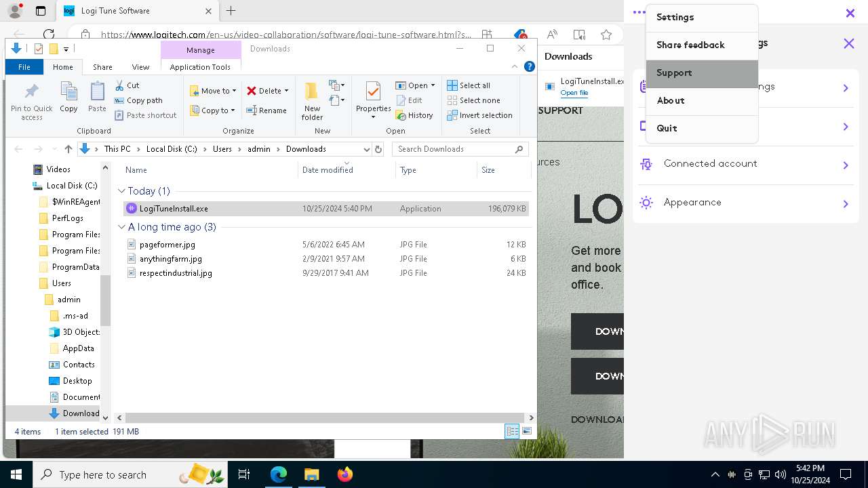868x488 pixels.
Task: Choose Share feedback menu item
Action: click(x=702, y=45)
